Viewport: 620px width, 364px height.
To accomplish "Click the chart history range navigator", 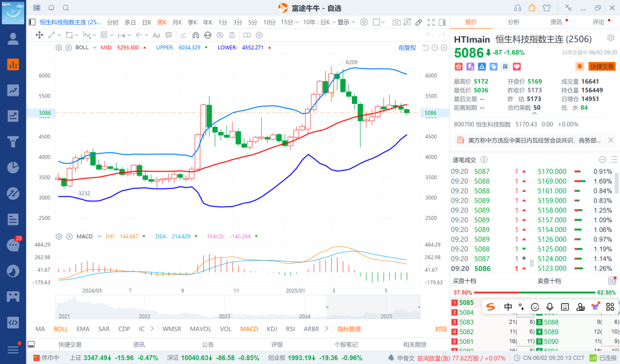I will click(238, 307).
